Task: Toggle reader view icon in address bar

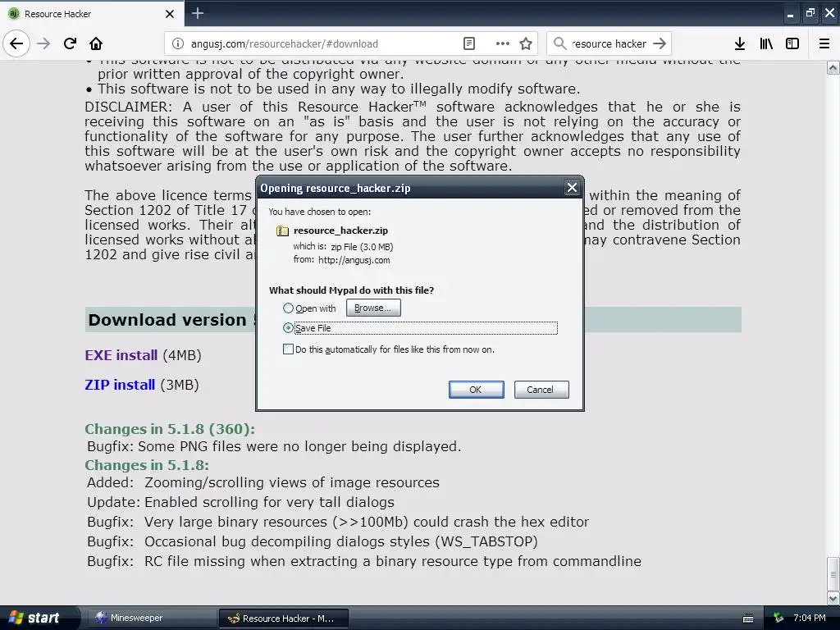Action: [x=468, y=43]
